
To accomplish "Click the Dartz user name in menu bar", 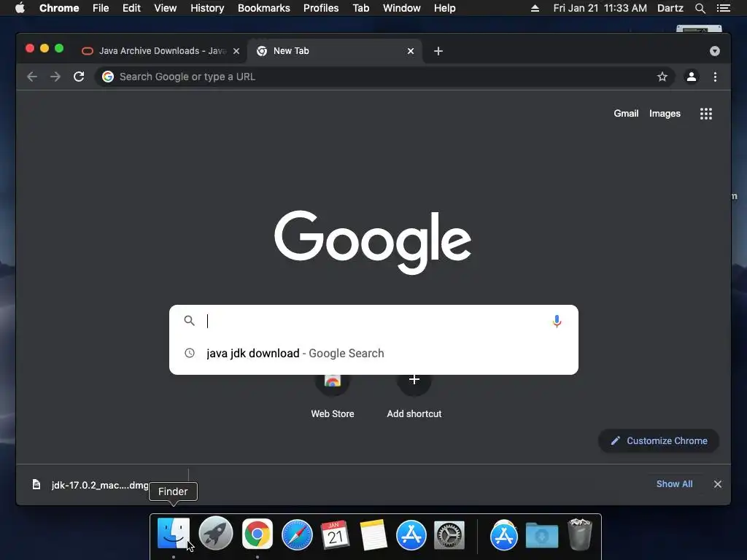I will pyautogui.click(x=670, y=8).
